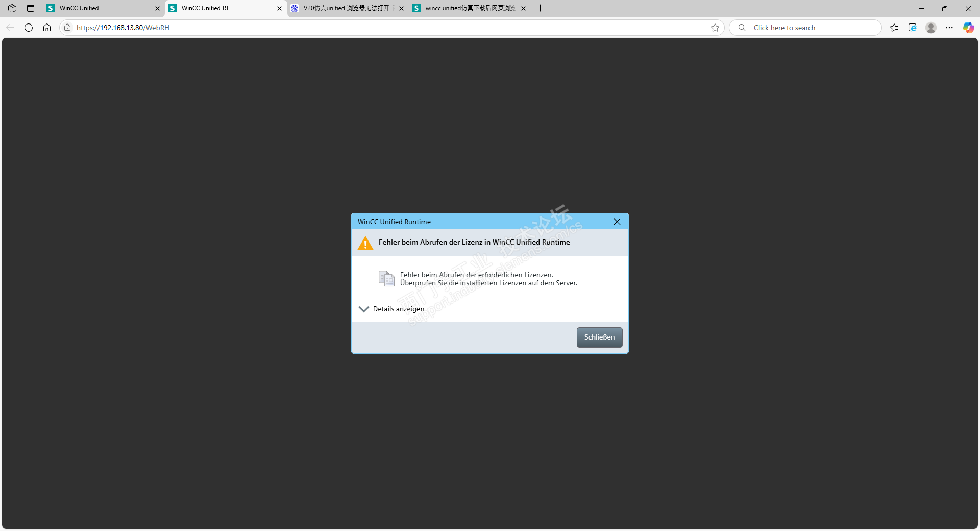Open the tab actions menu
This screenshot has width=980, height=531.
pyautogui.click(x=31, y=8)
